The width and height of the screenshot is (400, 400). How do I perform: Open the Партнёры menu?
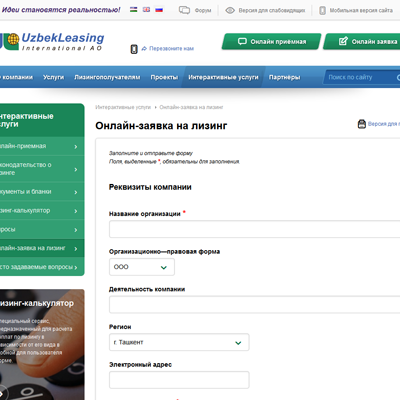(x=284, y=77)
